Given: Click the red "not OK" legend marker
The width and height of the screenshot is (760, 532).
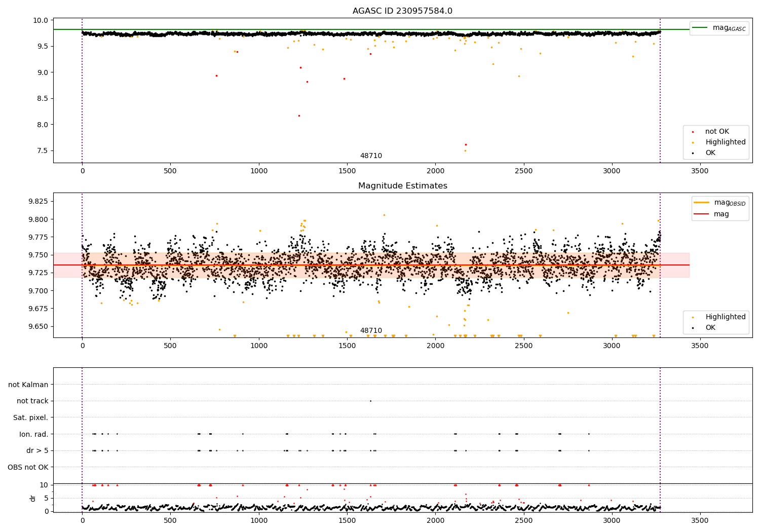Looking at the screenshot, I should point(693,132).
